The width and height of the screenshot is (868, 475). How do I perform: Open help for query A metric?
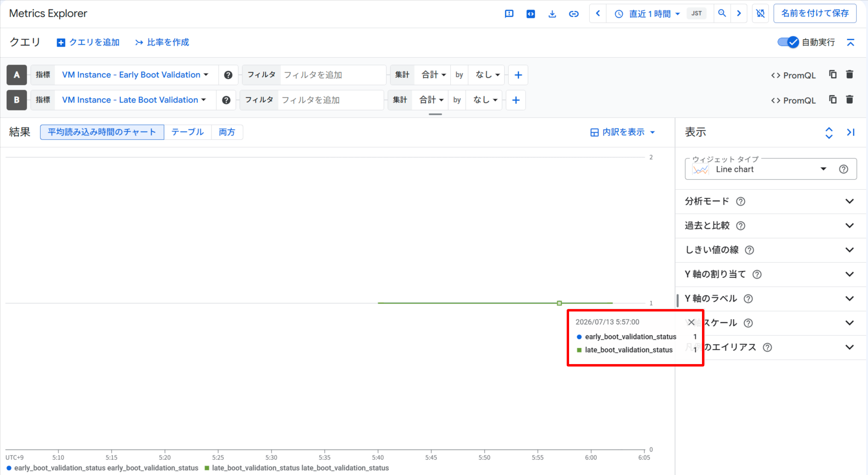(228, 75)
